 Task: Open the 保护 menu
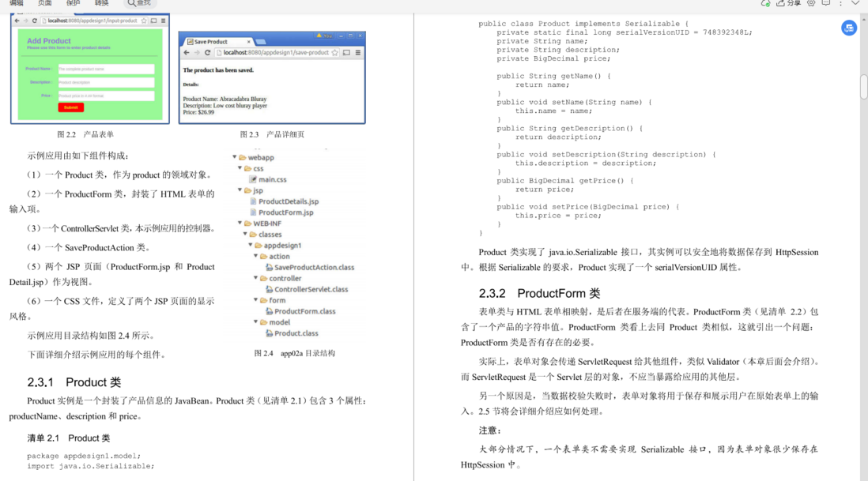pyautogui.click(x=73, y=3)
